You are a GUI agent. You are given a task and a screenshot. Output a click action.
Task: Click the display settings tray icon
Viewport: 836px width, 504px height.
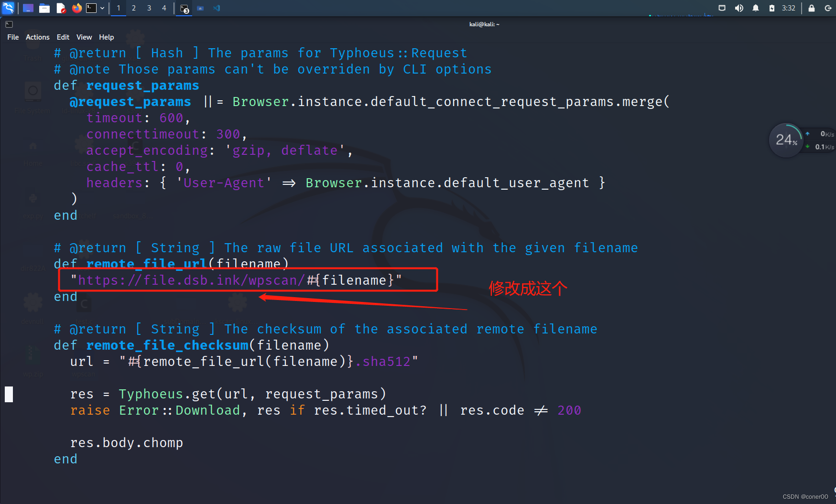pos(722,8)
